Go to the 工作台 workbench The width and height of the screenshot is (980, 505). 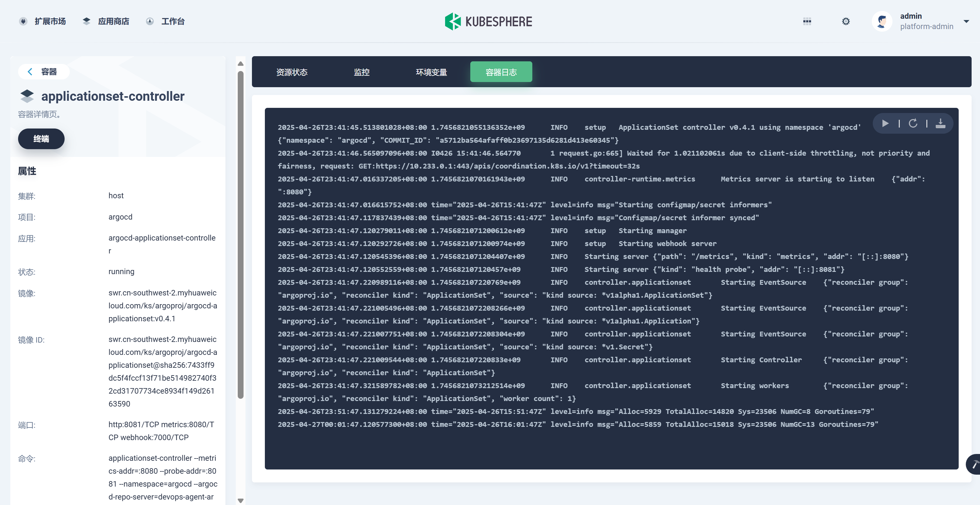pyautogui.click(x=173, y=21)
